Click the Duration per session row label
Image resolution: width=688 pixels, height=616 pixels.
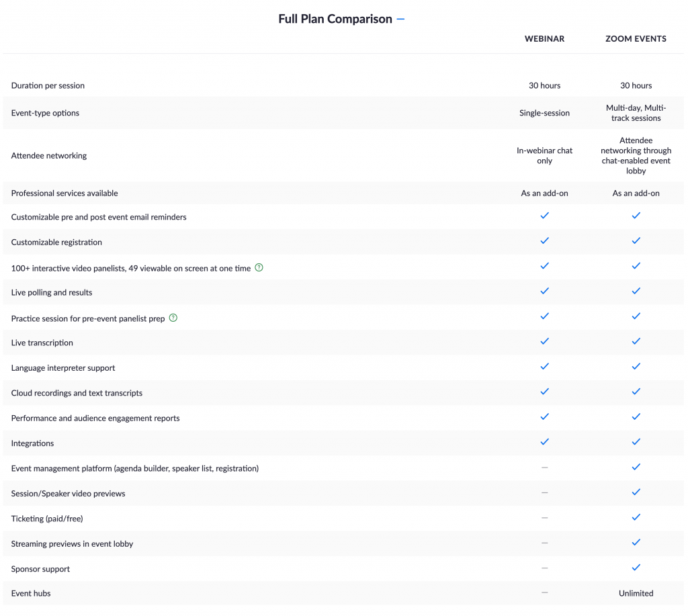click(x=48, y=85)
